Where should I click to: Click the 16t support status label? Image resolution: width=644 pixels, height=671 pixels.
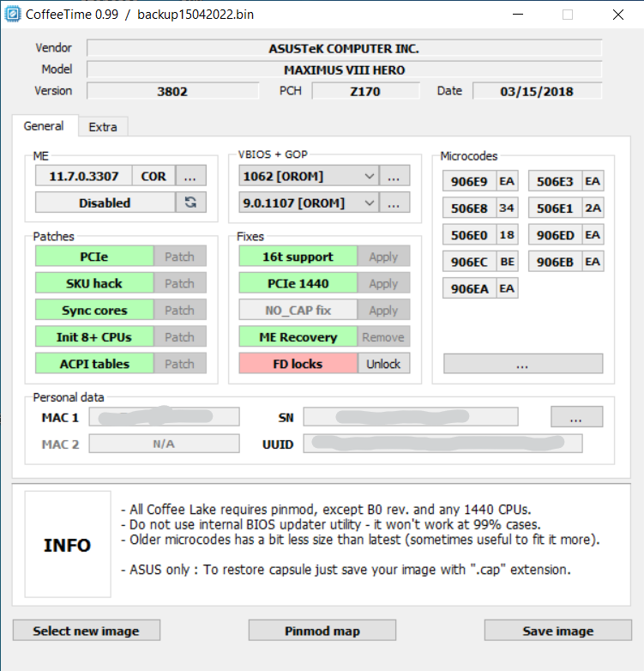298,257
